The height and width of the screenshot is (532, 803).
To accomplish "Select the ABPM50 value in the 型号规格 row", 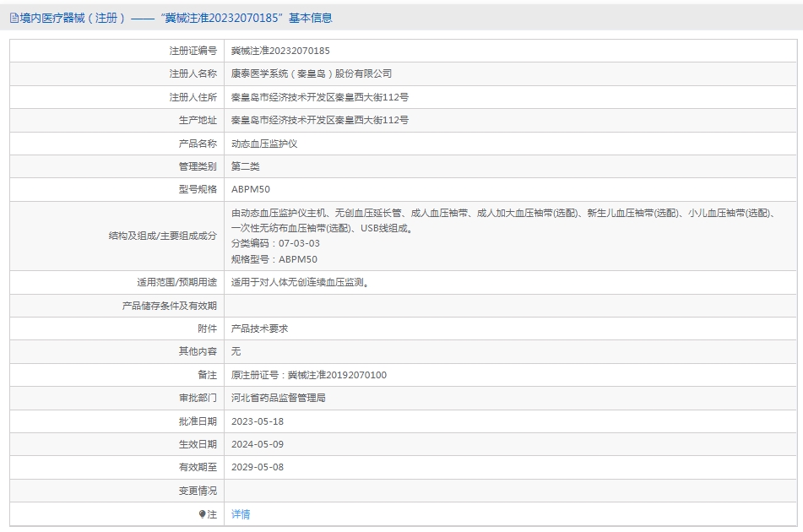I will pyautogui.click(x=251, y=189).
